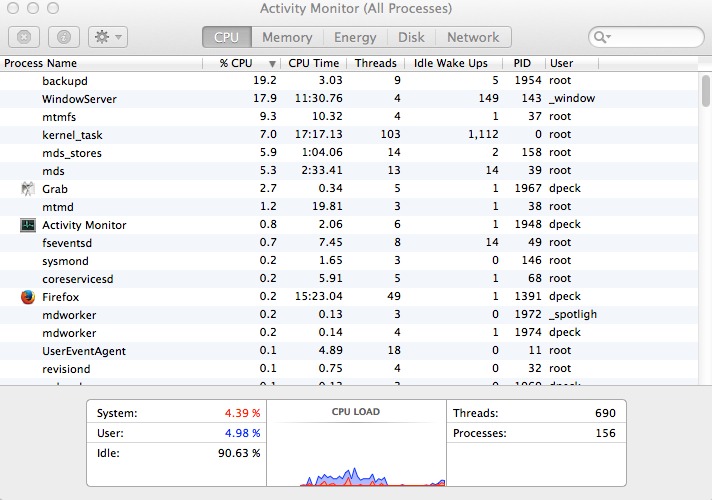This screenshot has height=500, width=712.
Task: Switch to the Memory tab
Action: tap(287, 37)
